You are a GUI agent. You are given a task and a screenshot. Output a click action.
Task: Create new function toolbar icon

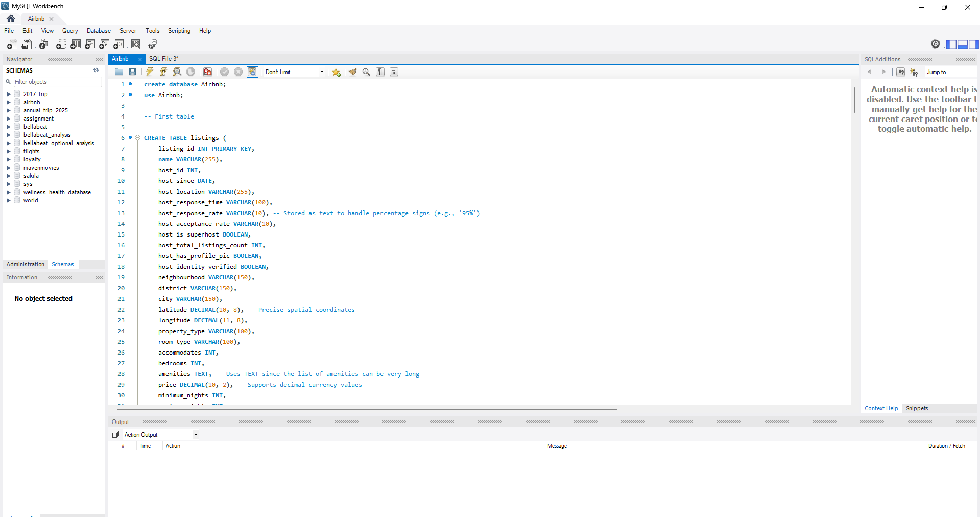point(118,44)
